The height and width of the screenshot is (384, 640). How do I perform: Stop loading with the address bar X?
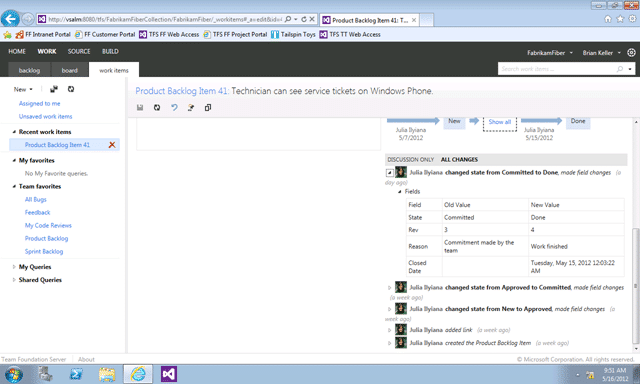312,19
